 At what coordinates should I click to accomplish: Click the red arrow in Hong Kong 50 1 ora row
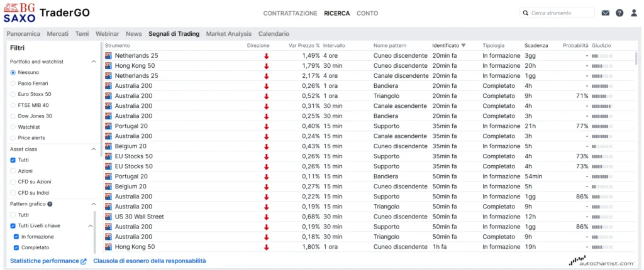point(266,247)
